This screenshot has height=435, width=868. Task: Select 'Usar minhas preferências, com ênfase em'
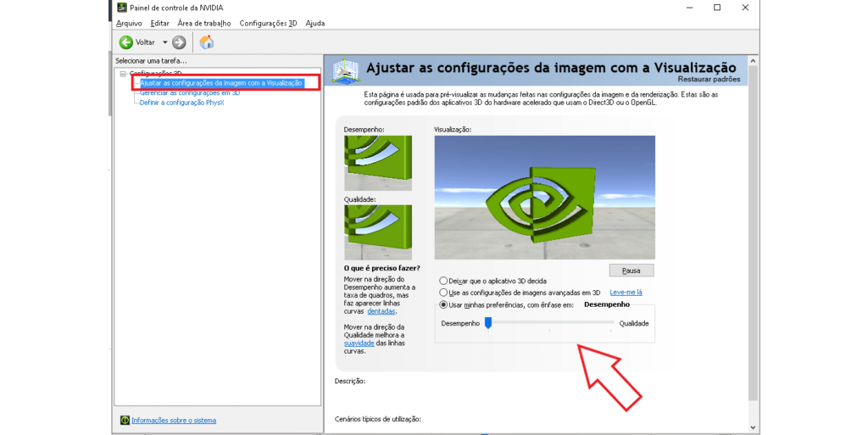[443, 304]
